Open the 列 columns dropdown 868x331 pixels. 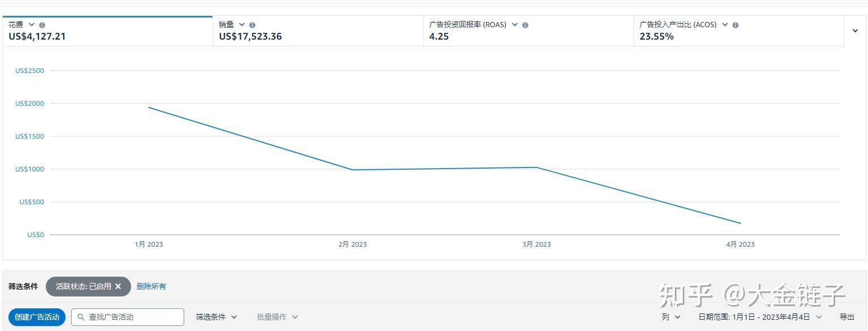tap(671, 317)
